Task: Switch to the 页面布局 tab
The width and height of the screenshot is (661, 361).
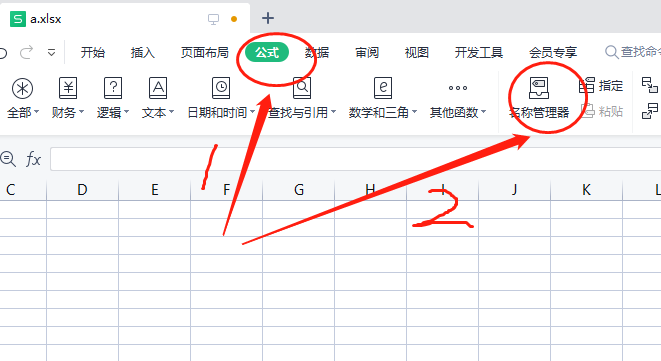Action: (204, 53)
